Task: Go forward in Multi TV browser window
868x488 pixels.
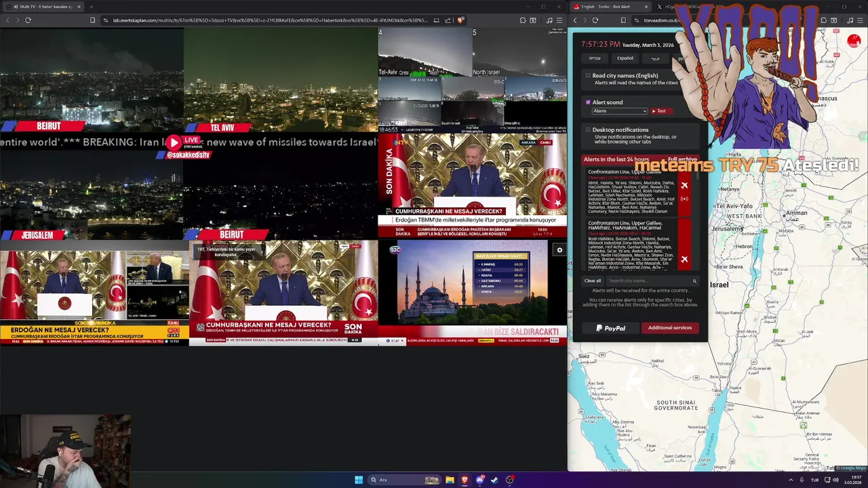Action: click(18, 20)
